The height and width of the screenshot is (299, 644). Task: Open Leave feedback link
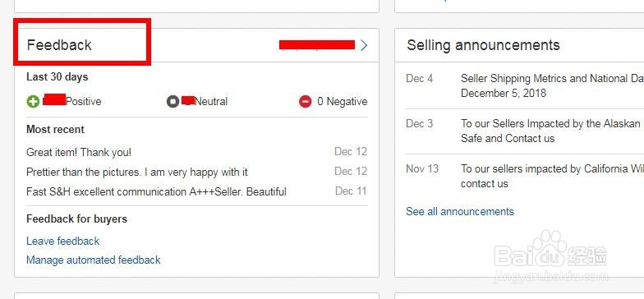point(62,241)
